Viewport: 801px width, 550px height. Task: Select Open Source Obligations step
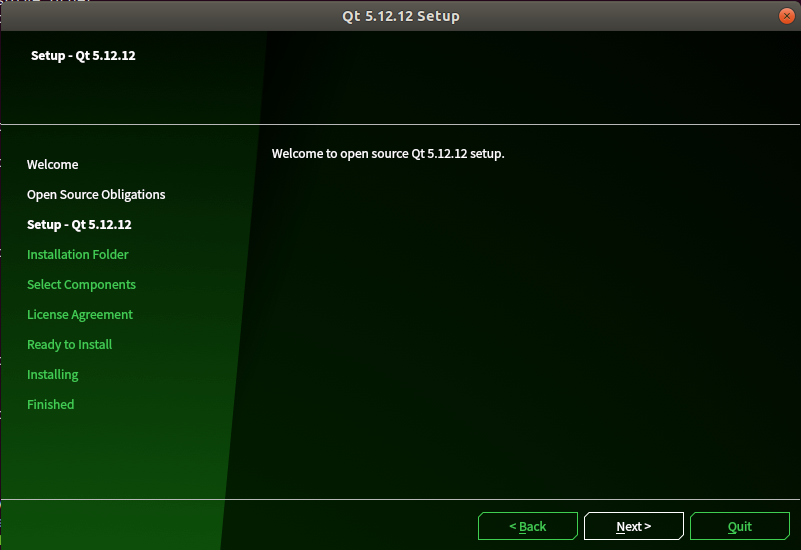[96, 195]
